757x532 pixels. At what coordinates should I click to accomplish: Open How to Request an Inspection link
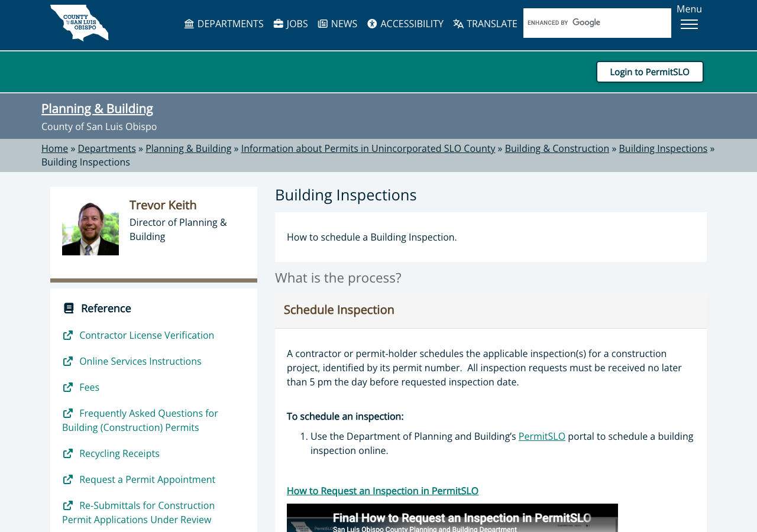pos(383,491)
